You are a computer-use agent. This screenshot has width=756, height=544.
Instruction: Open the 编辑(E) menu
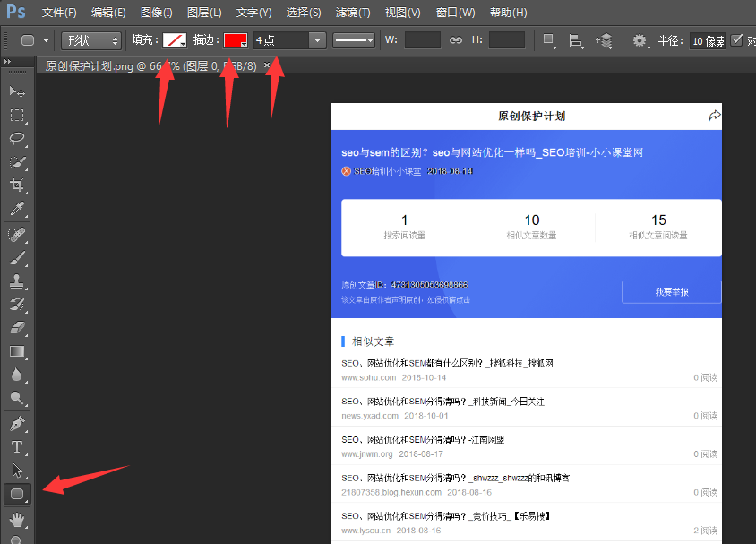click(108, 12)
